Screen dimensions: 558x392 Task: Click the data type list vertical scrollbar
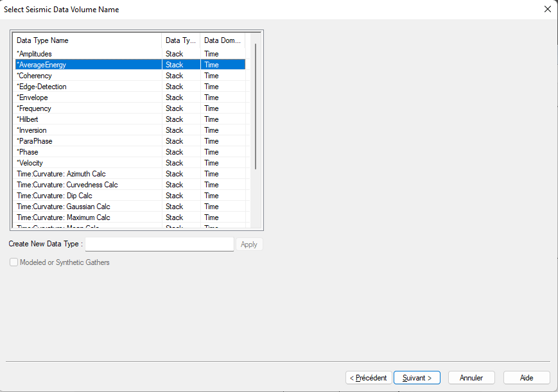pyautogui.click(x=256, y=106)
